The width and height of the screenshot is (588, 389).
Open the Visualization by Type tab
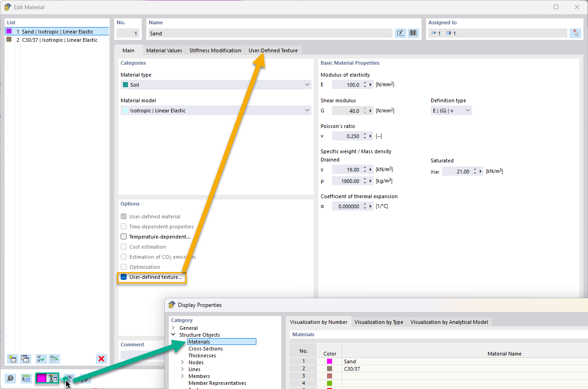pyautogui.click(x=378, y=322)
